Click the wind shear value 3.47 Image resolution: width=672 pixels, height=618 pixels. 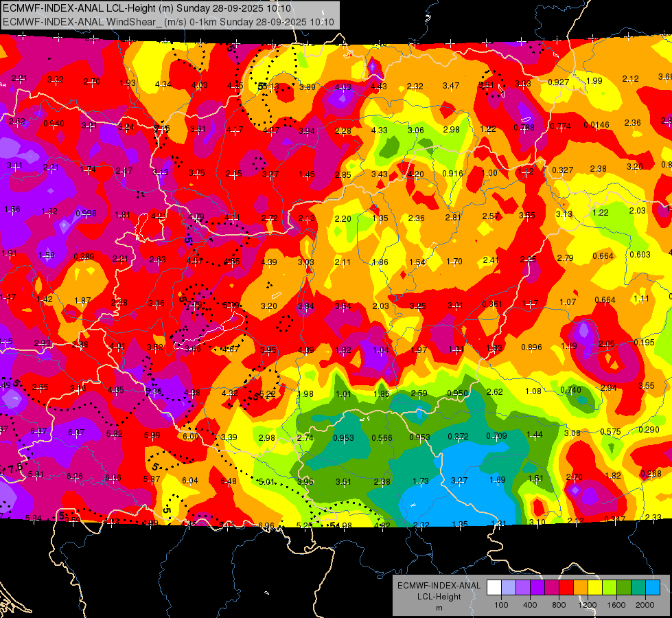pos(451,86)
